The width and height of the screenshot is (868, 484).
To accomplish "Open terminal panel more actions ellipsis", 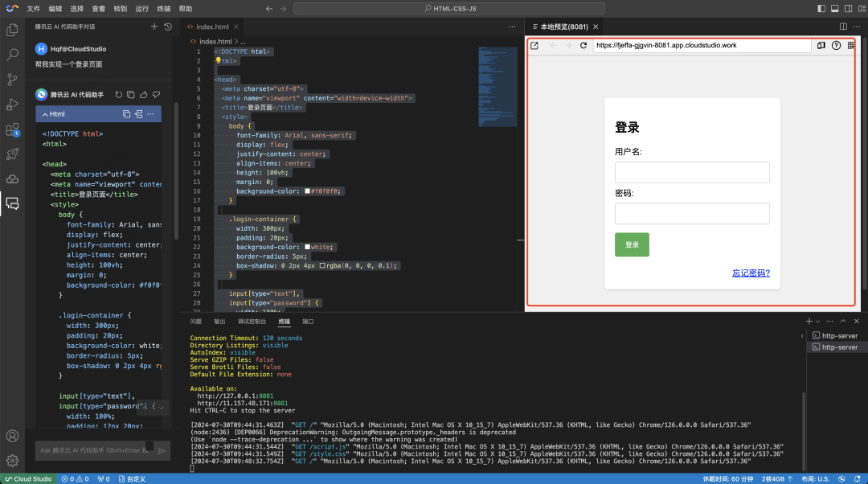I will click(x=829, y=321).
